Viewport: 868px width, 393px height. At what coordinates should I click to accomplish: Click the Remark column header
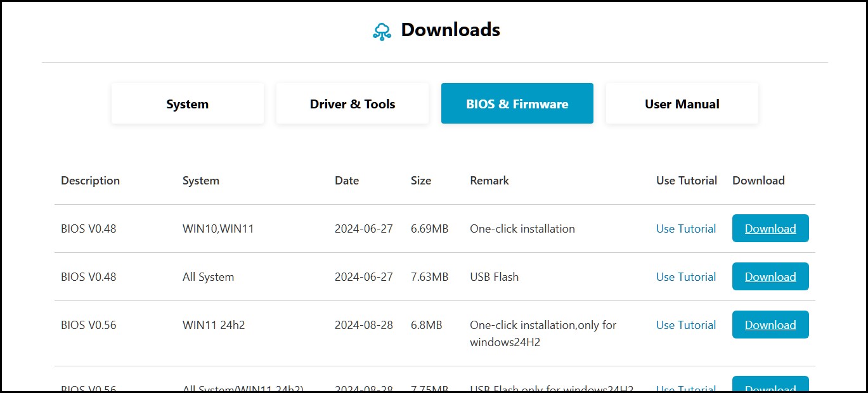point(489,181)
